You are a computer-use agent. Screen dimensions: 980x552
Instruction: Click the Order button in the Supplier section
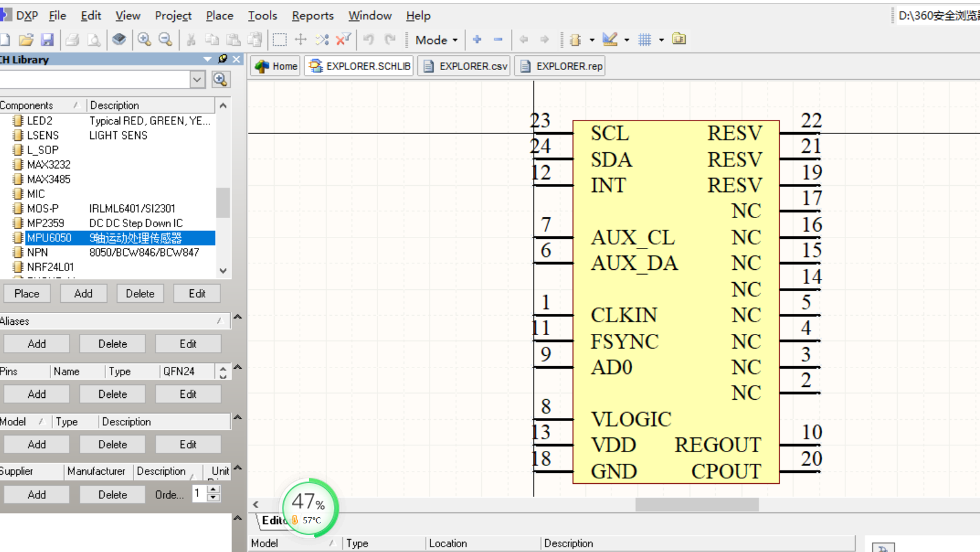[x=169, y=495]
